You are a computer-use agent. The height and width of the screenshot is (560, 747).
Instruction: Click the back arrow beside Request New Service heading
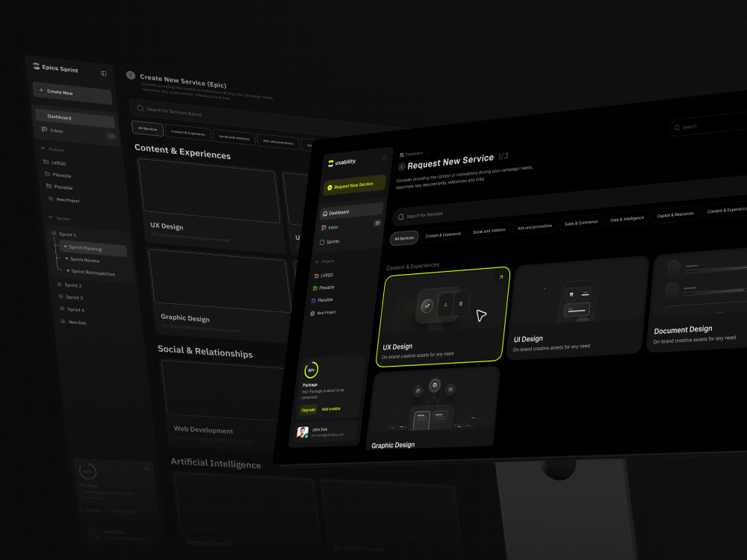[x=402, y=167]
